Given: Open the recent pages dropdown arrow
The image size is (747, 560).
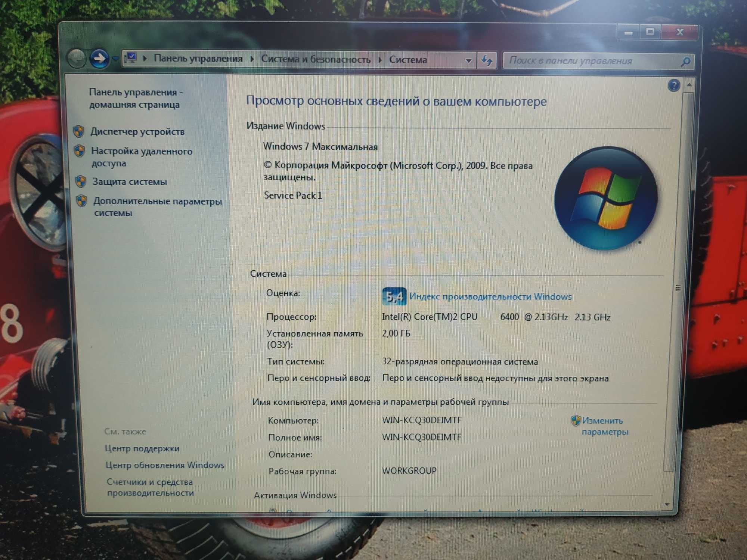Looking at the screenshot, I should [115, 59].
